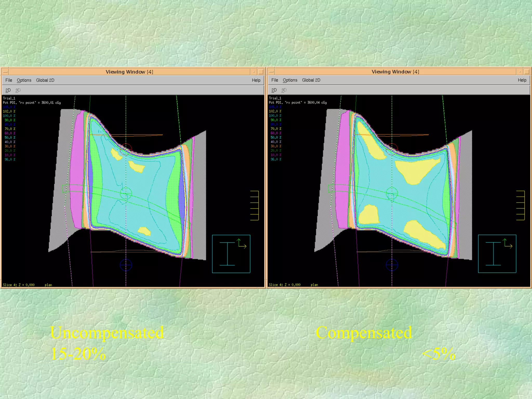Open the left window's File menu
The height and width of the screenshot is (399, 532).
click(x=9, y=80)
